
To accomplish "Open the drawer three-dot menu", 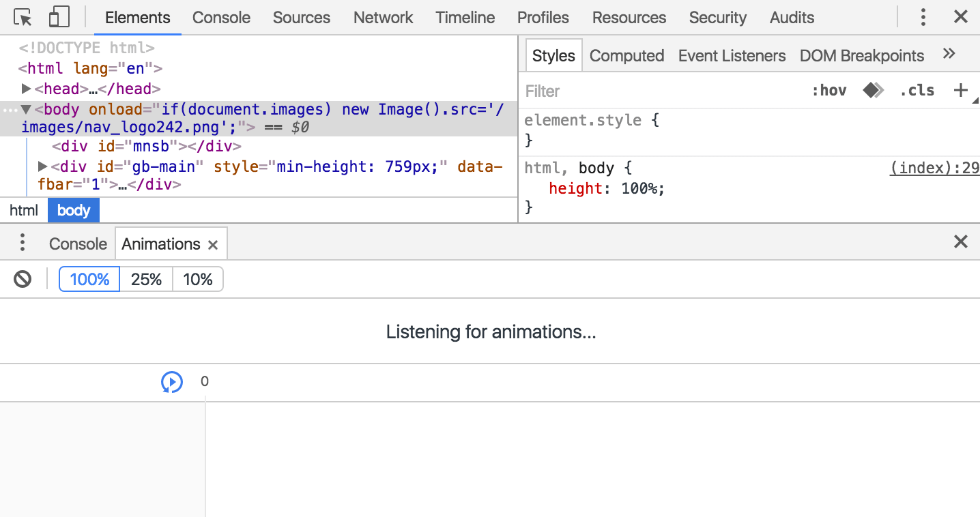I will [23, 243].
